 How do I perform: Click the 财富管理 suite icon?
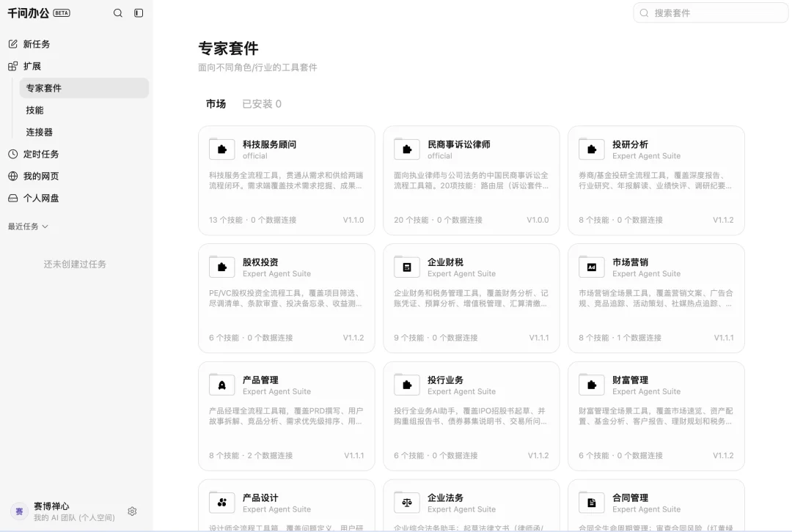click(592, 385)
